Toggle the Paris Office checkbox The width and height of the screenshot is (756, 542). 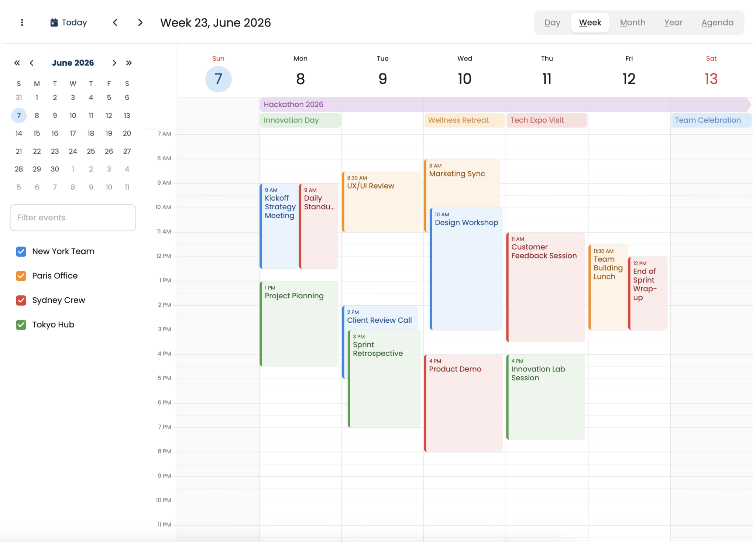click(x=21, y=276)
